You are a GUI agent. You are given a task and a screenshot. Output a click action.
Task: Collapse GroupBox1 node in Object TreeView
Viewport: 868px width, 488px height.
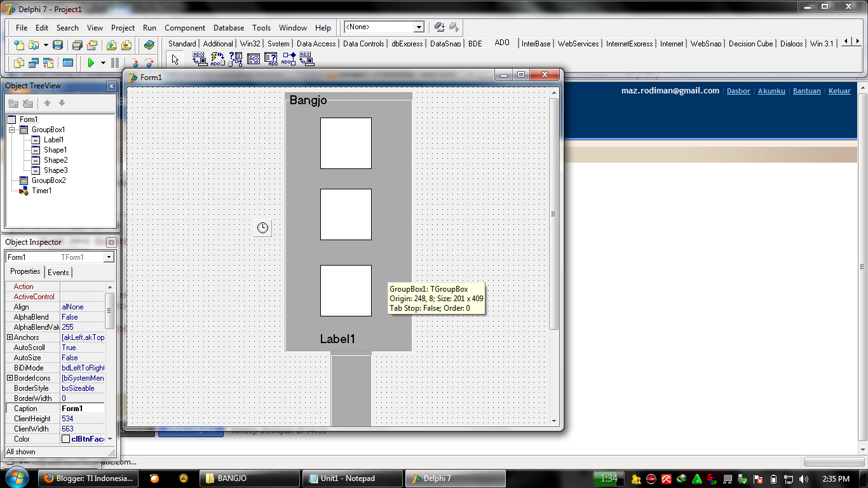[11, 130]
